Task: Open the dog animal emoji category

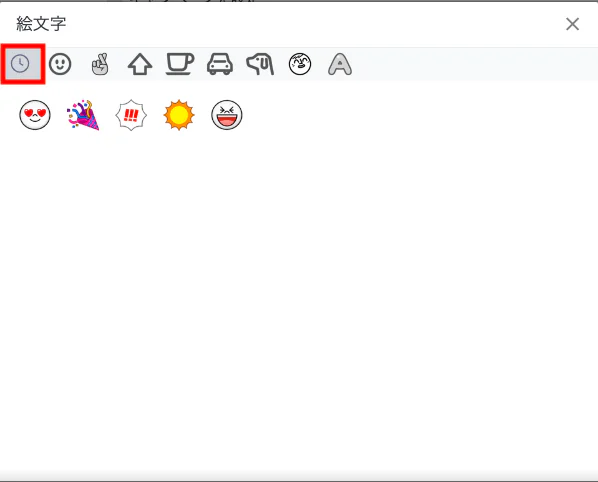Action: [x=260, y=64]
